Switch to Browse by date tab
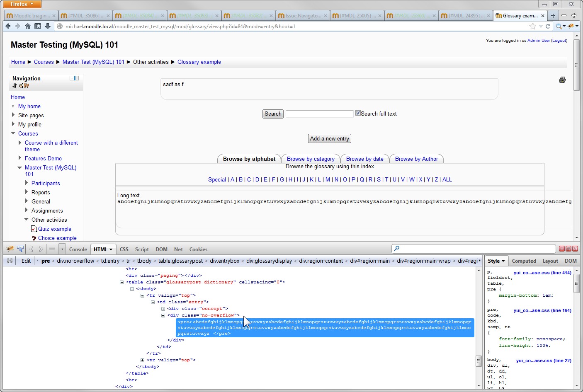This screenshot has height=392, width=583. (x=364, y=159)
